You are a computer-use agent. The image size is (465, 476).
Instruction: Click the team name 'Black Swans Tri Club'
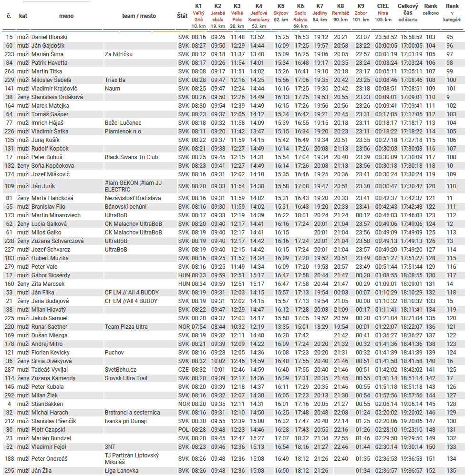pyautogui.click(x=131, y=157)
